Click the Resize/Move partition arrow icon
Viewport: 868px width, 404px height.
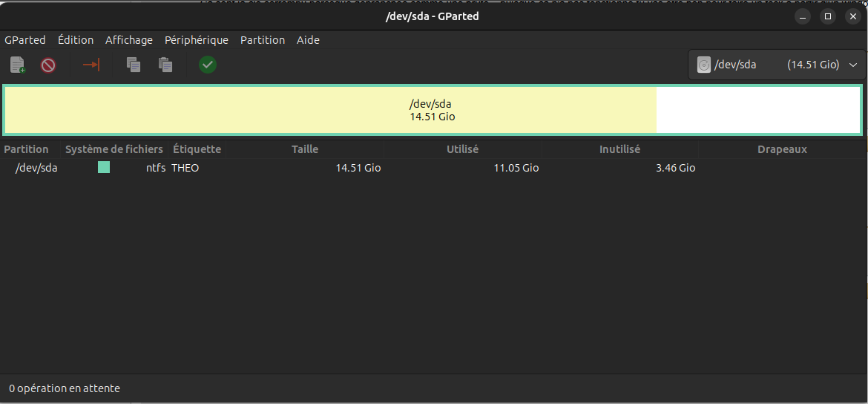(91, 65)
